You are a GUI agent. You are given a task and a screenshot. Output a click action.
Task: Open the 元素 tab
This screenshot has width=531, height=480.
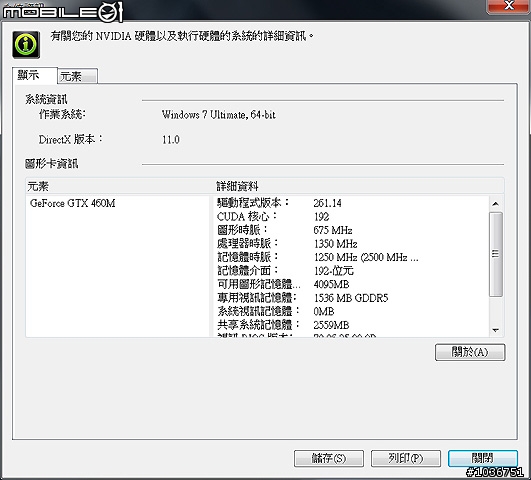78,76
